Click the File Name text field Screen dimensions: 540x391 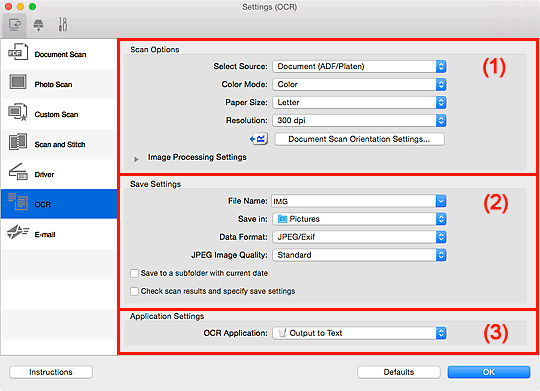[354, 201]
